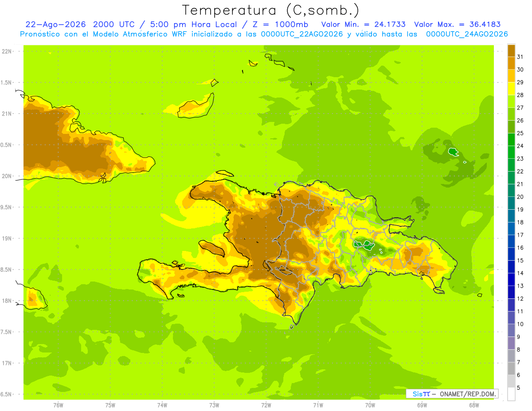This screenshot has width=532, height=411.
Task: Click the '69W' longitude axis label
Action: tap(422, 405)
